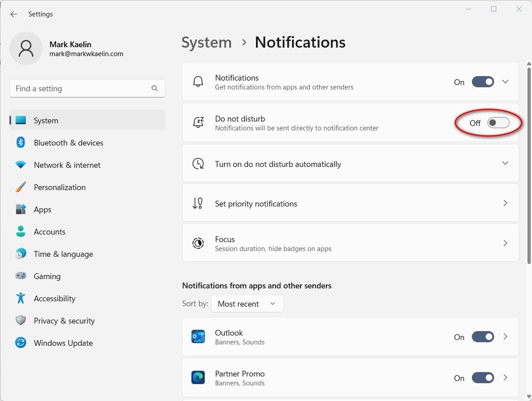Click the clock icon for automatic do not disturb
Screen dimensions: 532x401
tap(198, 164)
